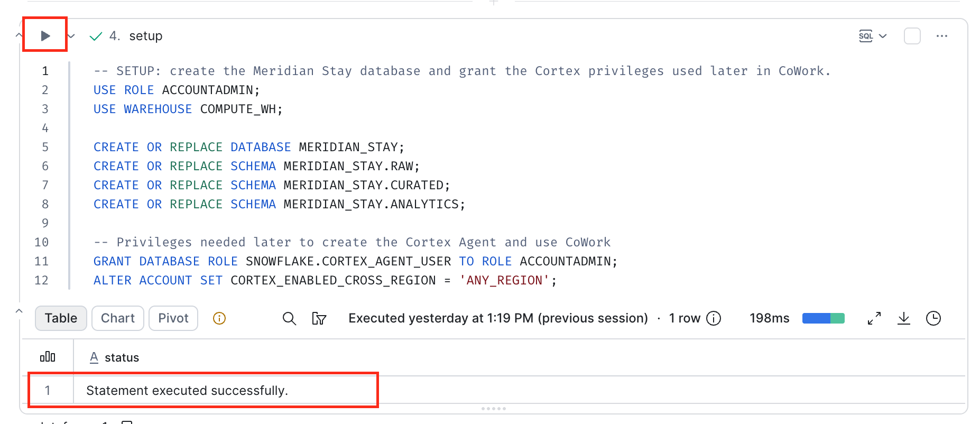Click the line creating MERIDIAN_STAY.ANALYTICS schema
The width and height of the screenshot is (980, 424).
click(x=279, y=204)
